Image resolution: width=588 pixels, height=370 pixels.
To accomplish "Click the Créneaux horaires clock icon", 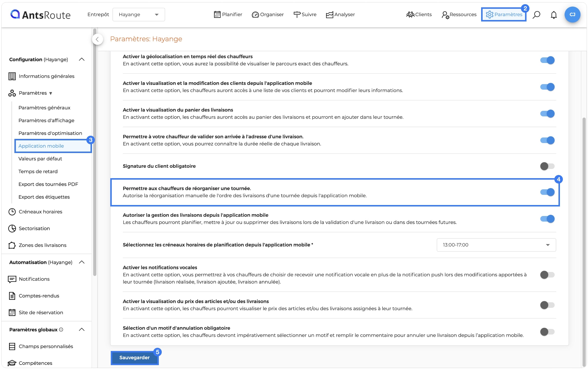I will point(12,212).
